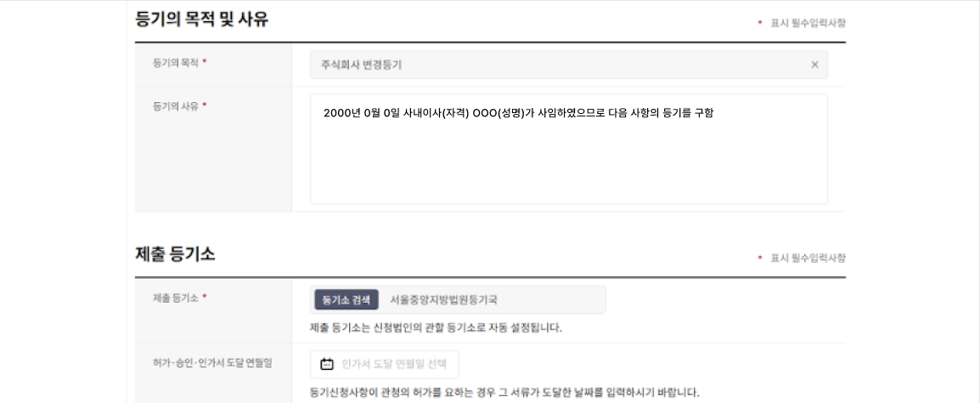This screenshot has height=403, width=980.
Task: Click the 등기의 사유 field label
Action: [x=176, y=105]
